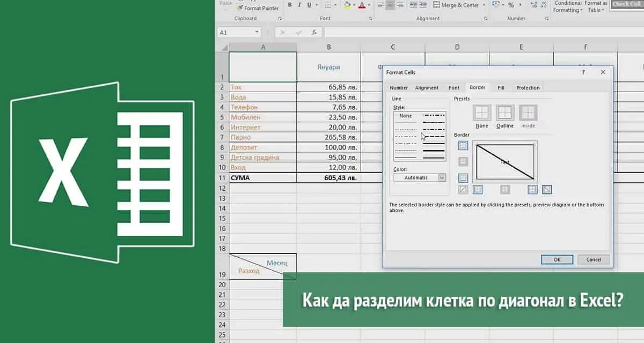Toggle Italic formatting in ribbon
The width and height of the screenshot is (644, 343).
pyautogui.click(x=299, y=5)
